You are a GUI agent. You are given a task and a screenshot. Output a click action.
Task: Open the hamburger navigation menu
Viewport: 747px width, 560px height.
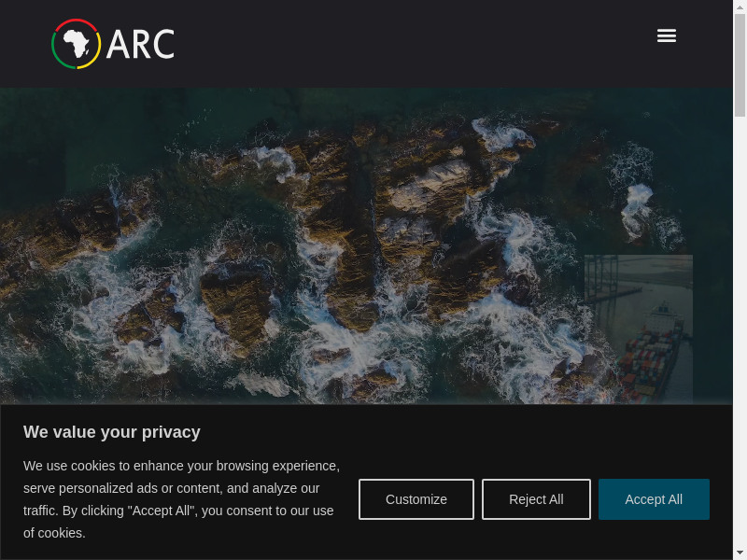(666, 35)
